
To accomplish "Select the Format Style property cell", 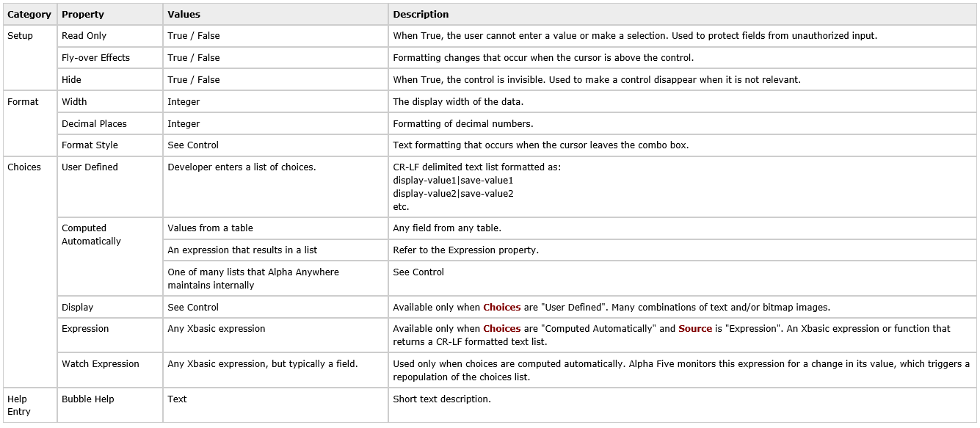I will tap(110, 145).
